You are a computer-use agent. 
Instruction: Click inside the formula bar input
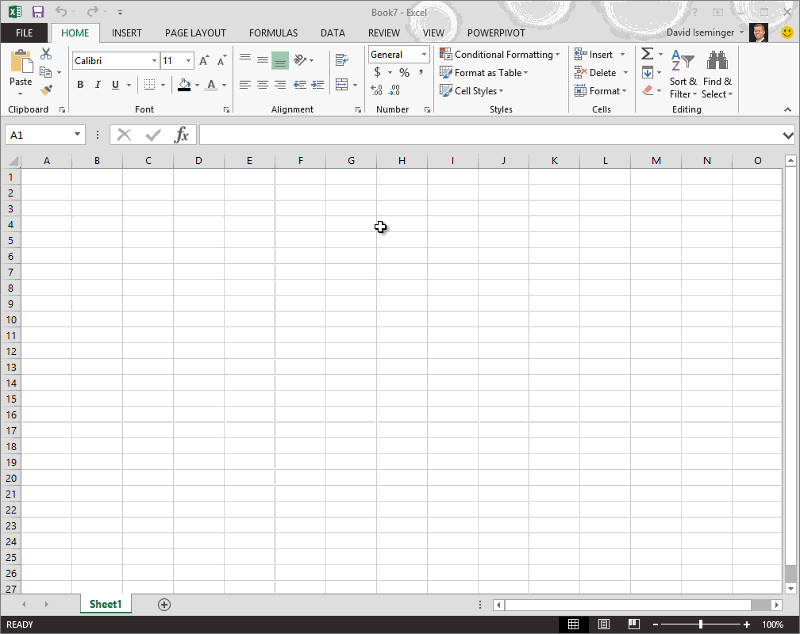490,135
